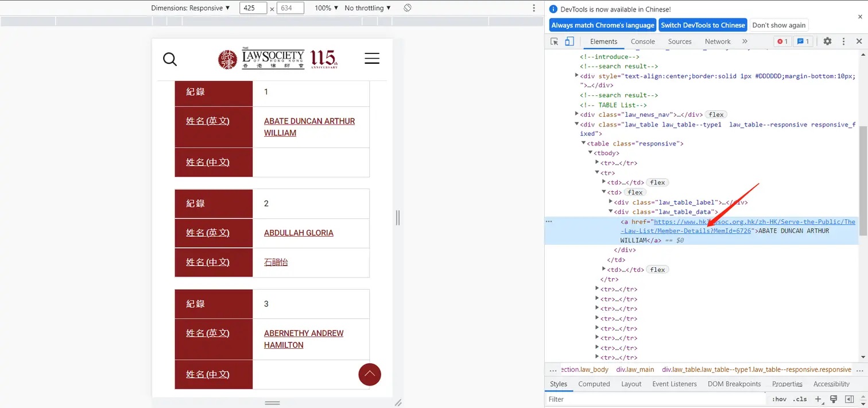Click the styles Filter input box

coord(654,399)
